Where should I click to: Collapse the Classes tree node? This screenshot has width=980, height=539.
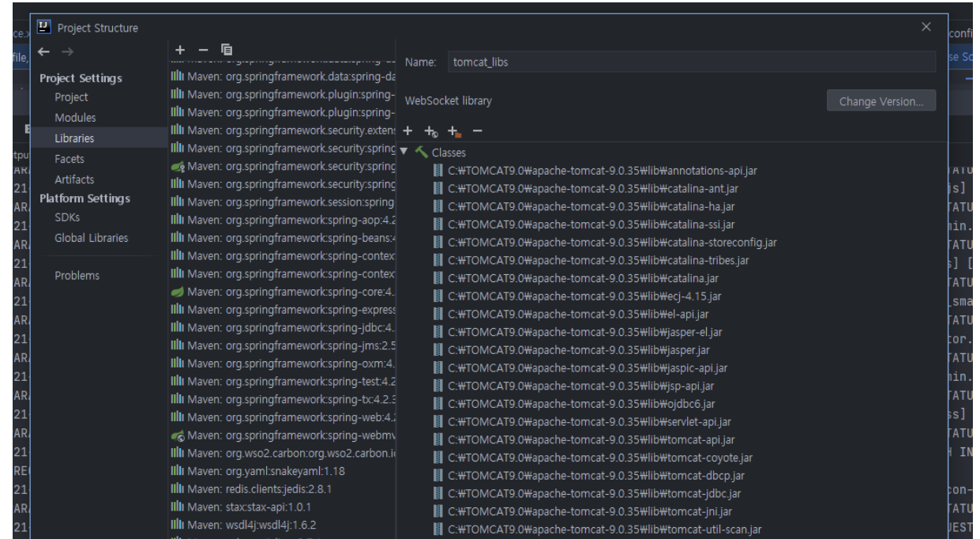tap(405, 152)
